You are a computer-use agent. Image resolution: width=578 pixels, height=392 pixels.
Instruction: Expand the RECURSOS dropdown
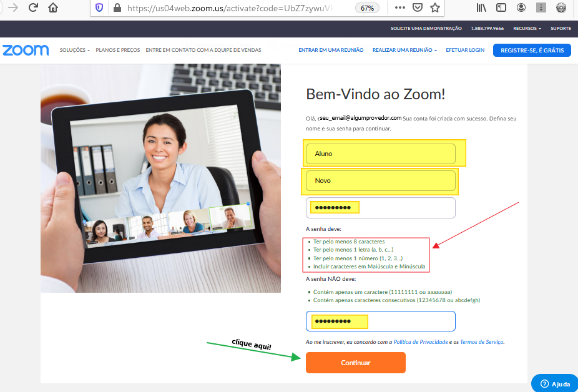[527, 28]
